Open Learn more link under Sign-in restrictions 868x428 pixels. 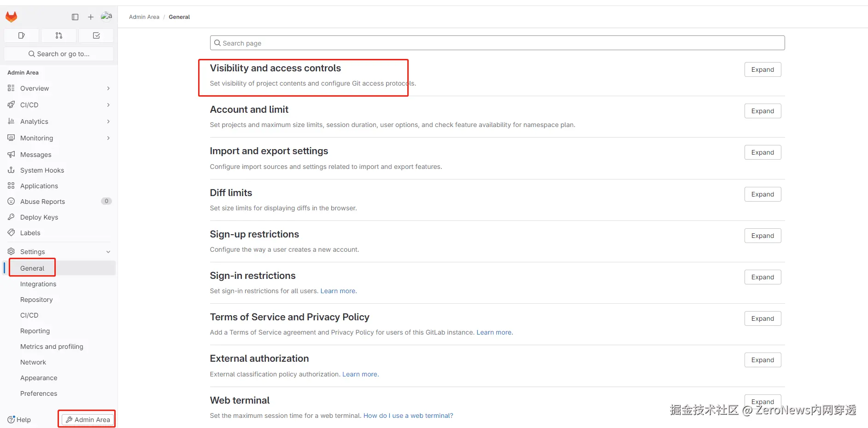pyautogui.click(x=338, y=291)
